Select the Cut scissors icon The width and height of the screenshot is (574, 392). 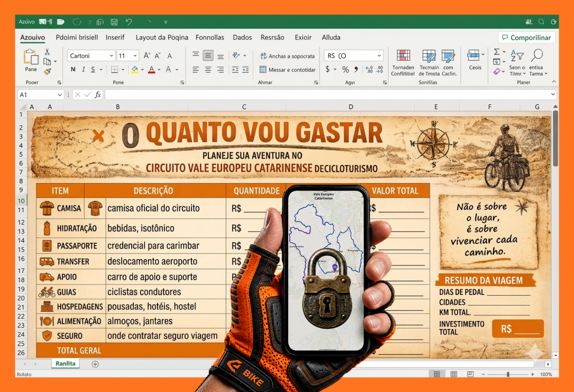(47, 52)
